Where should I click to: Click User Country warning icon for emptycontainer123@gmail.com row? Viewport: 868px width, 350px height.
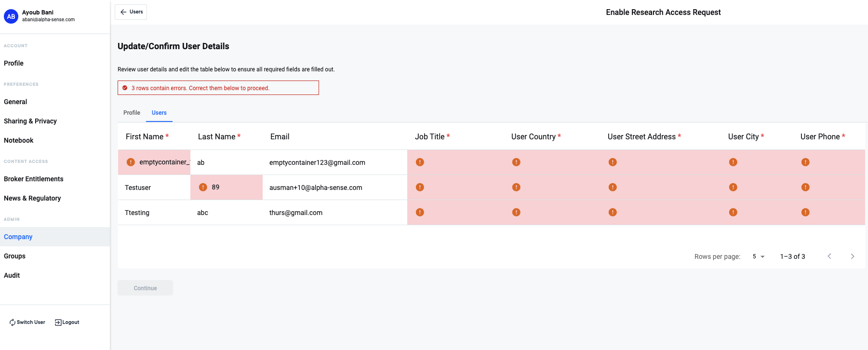tap(516, 162)
